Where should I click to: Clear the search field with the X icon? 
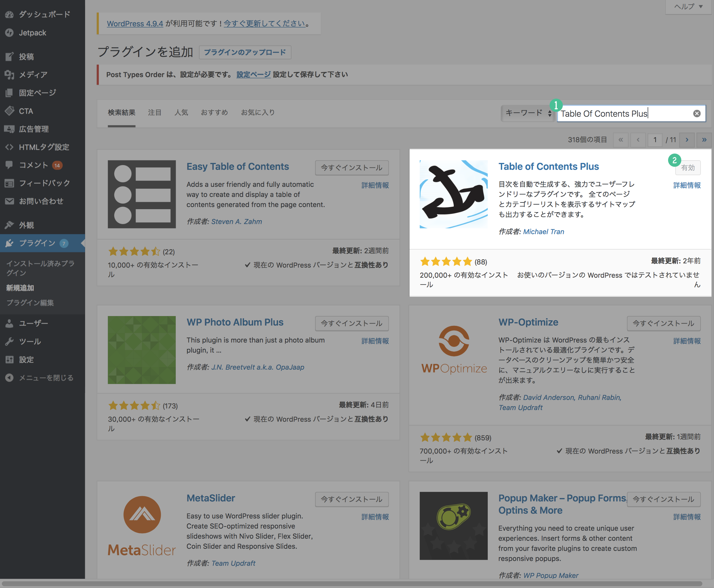pos(697,114)
